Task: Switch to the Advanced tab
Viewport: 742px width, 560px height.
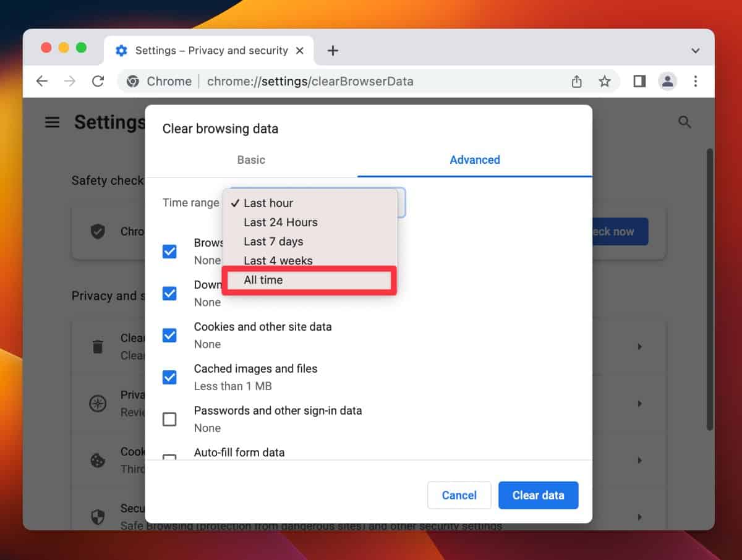Action: tap(474, 159)
